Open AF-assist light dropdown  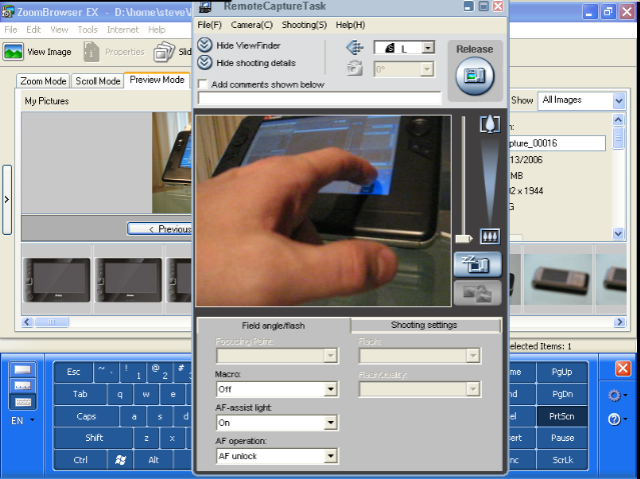331,423
